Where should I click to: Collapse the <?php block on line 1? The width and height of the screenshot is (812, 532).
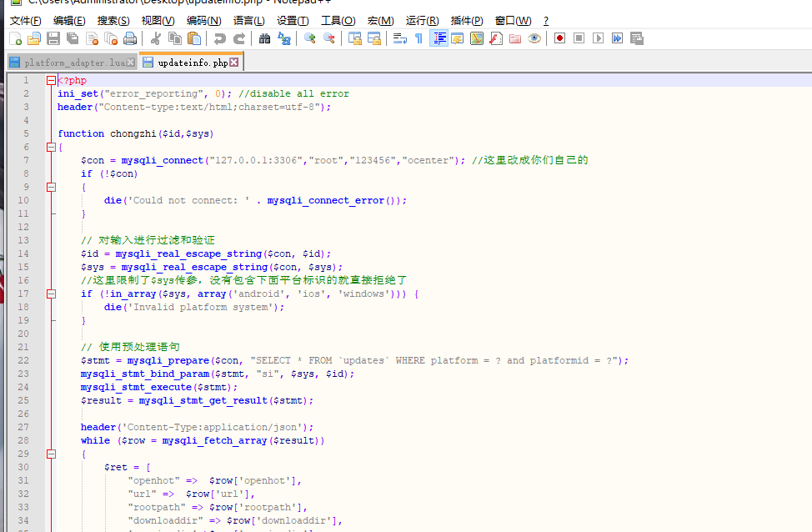(51, 80)
